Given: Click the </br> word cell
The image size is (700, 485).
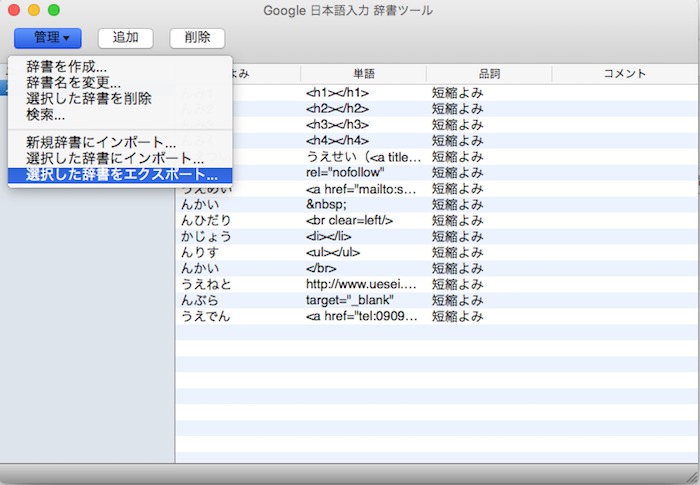Looking at the screenshot, I should 321,269.
